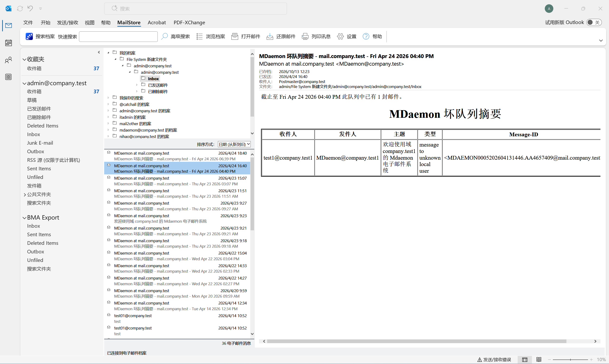Viewport: 609px width, 364px height.
Task: Click the 发送/接收错误 status bar warning
Action: [x=494, y=359]
